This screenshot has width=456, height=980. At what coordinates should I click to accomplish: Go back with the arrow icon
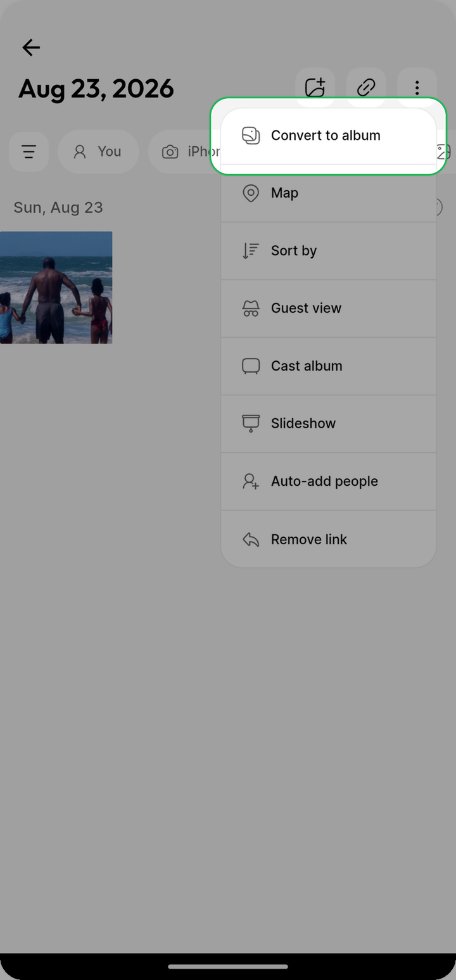pyautogui.click(x=30, y=48)
